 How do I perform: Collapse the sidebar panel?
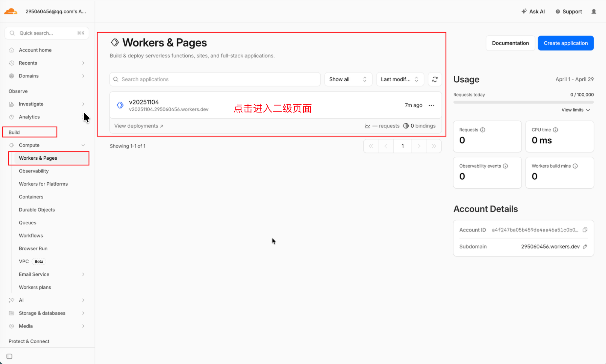point(9,356)
